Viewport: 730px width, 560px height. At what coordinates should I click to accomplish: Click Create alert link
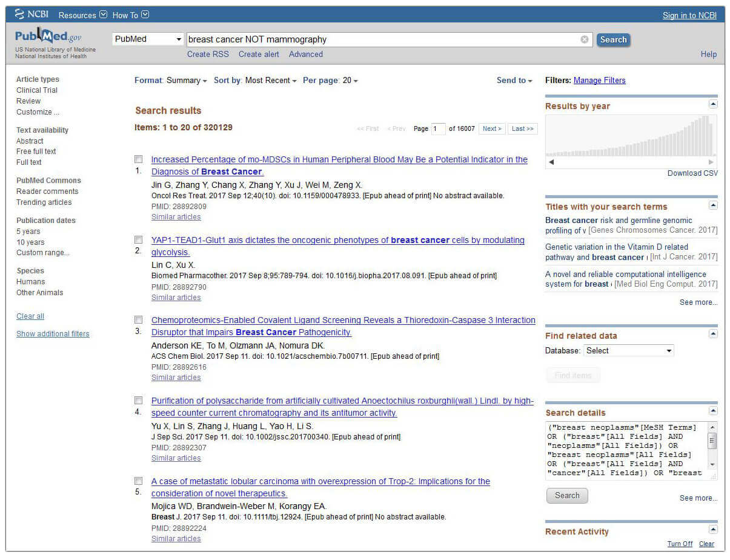[x=259, y=55]
